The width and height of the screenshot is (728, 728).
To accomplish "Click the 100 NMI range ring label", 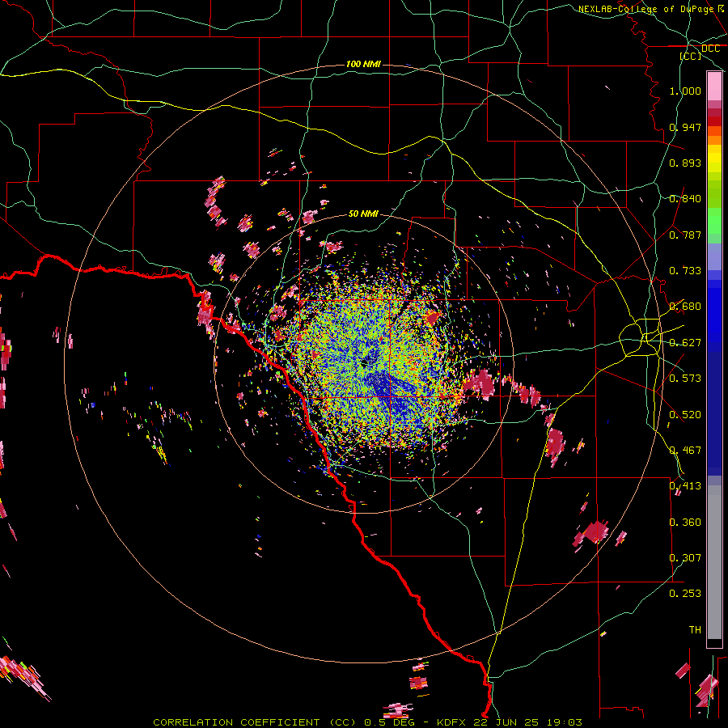I will (x=363, y=64).
